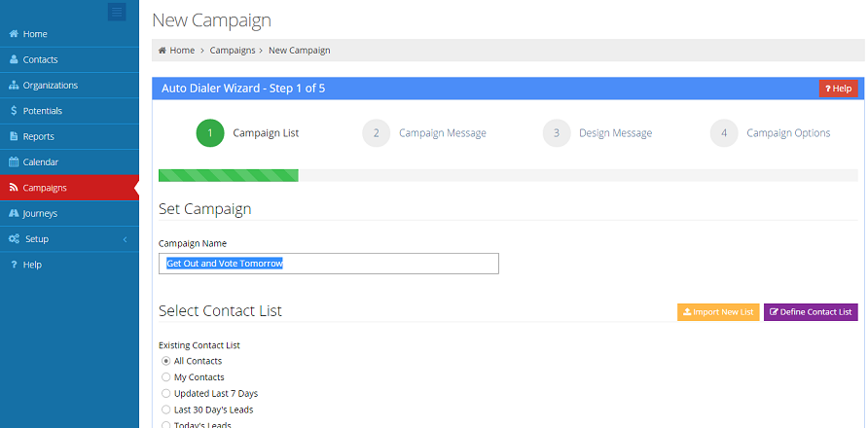Click the Campaign Options step label
This screenshot has width=868, height=428.
[788, 133]
